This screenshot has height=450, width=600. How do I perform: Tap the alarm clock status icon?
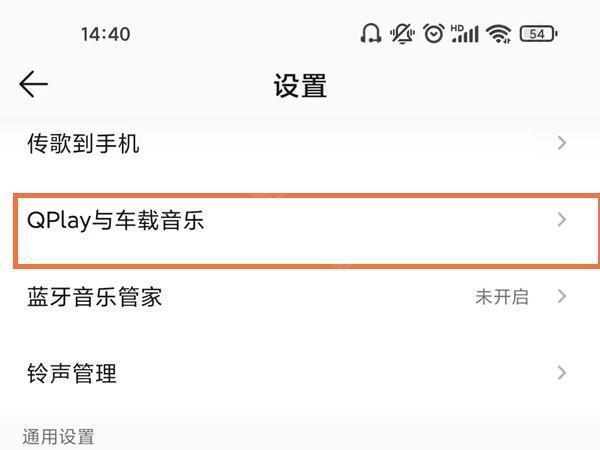tap(433, 34)
